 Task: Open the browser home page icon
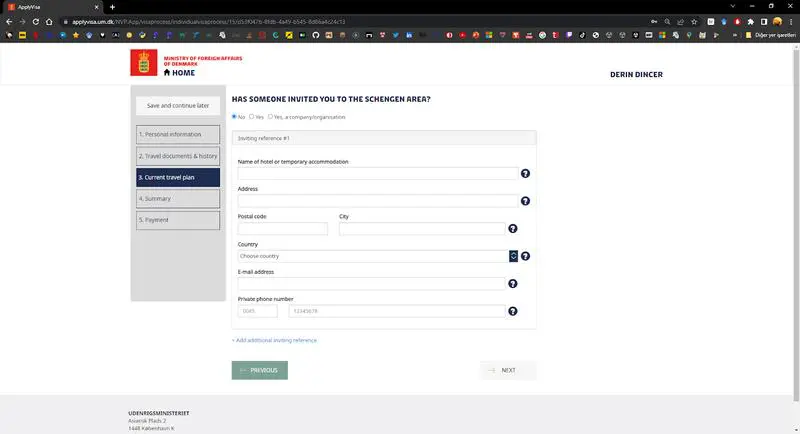pos(49,22)
